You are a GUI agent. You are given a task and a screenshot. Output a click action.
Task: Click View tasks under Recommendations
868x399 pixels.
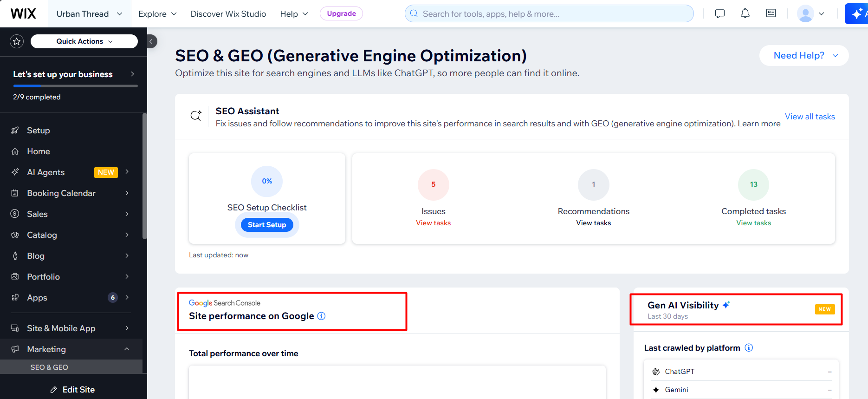tap(594, 223)
